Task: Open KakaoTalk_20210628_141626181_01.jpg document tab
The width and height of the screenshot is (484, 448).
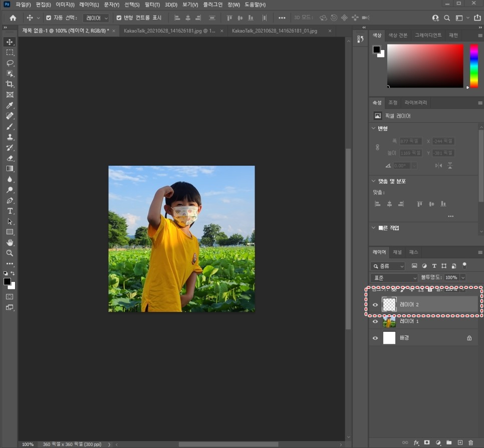Action: pyautogui.click(x=275, y=31)
